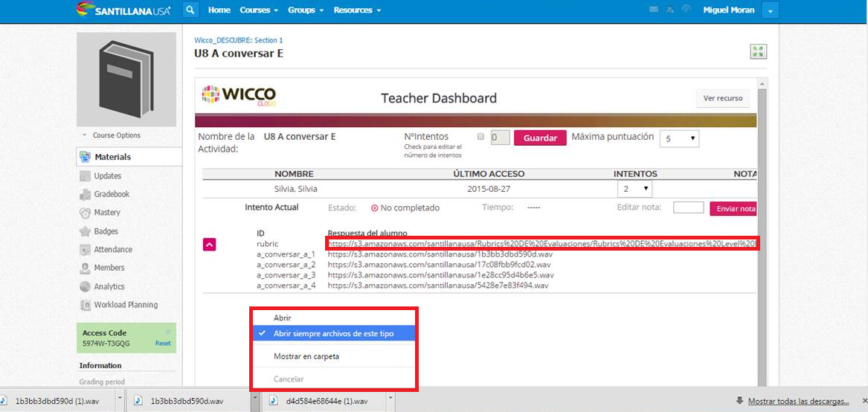The height and width of the screenshot is (412, 868).
Task: Select the No completado radio indicator
Action: point(374,208)
